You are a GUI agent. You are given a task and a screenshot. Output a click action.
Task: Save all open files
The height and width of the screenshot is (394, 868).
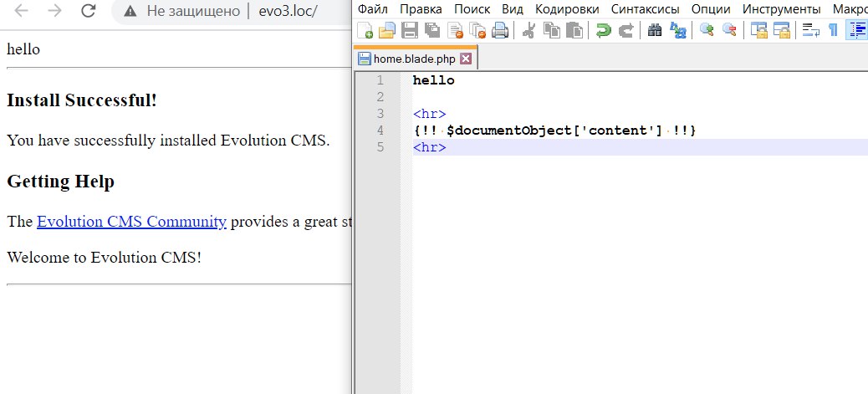point(432,30)
